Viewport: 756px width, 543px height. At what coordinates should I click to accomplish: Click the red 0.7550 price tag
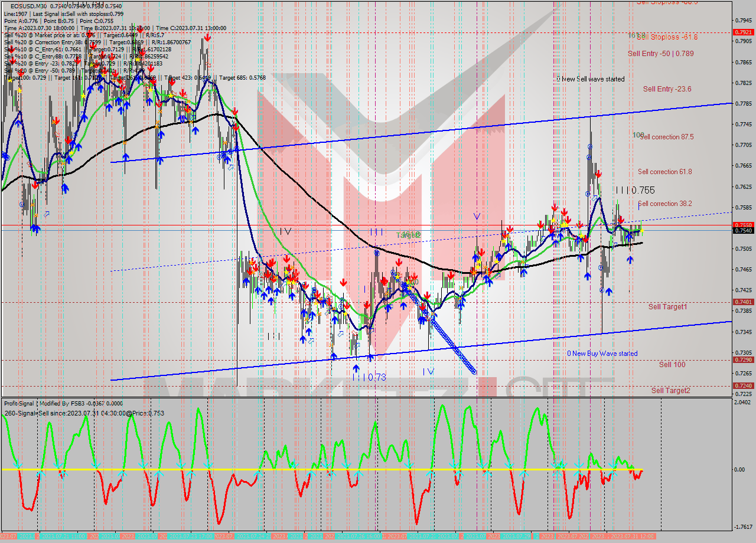(743, 225)
